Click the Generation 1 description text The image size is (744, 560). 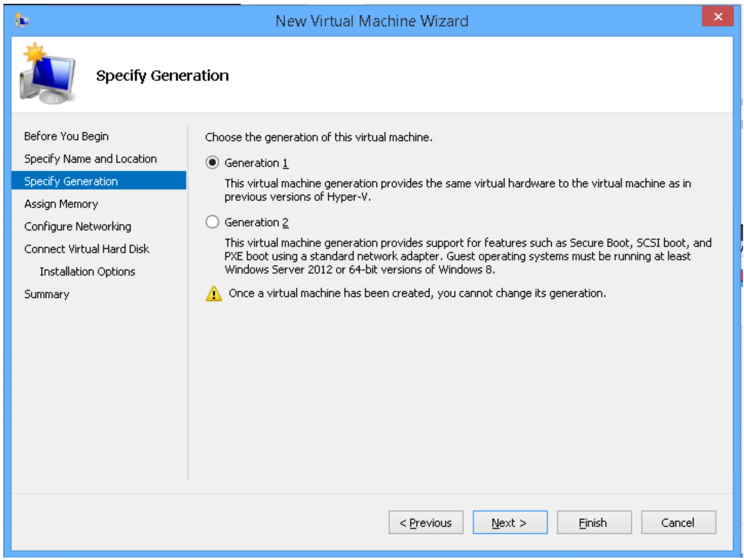click(458, 190)
